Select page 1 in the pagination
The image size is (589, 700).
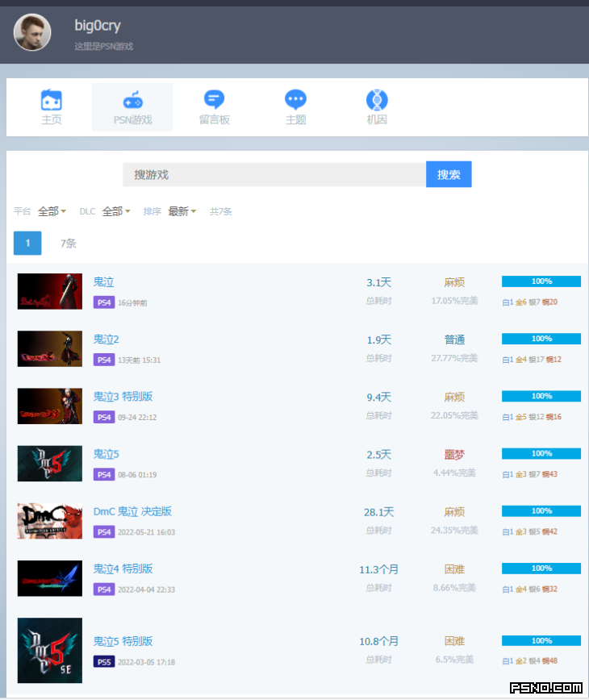[x=27, y=243]
